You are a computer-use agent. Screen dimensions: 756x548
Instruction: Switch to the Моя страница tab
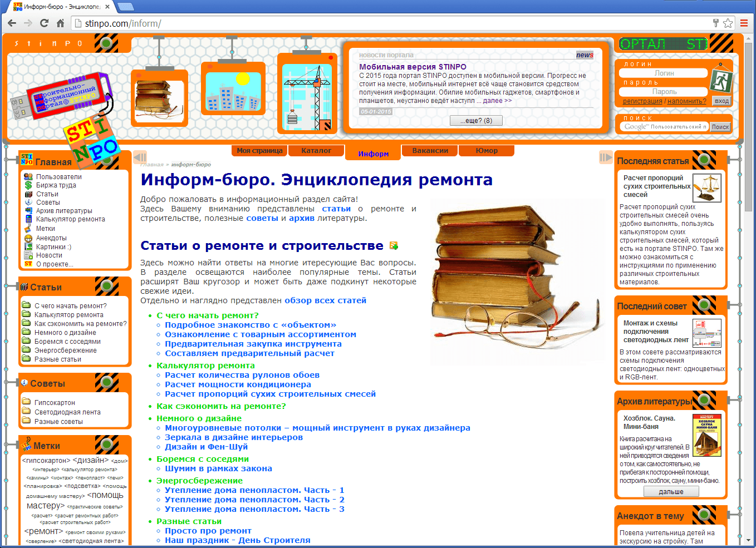[259, 151]
